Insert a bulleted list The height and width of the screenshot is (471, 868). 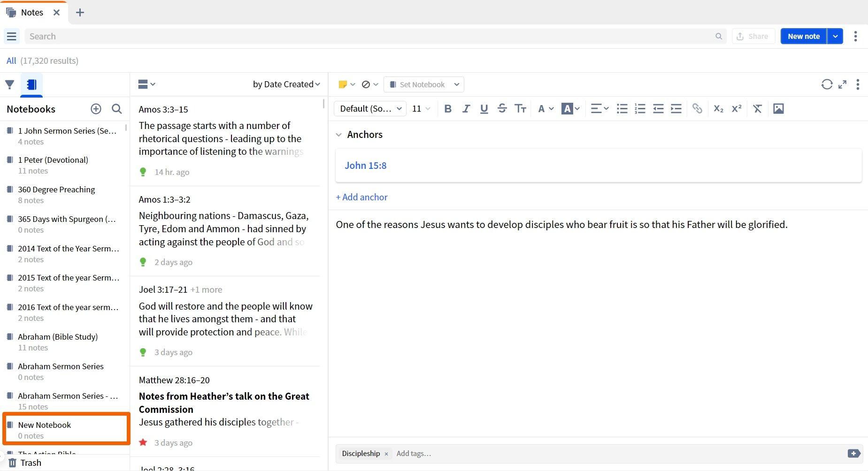click(622, 109)
